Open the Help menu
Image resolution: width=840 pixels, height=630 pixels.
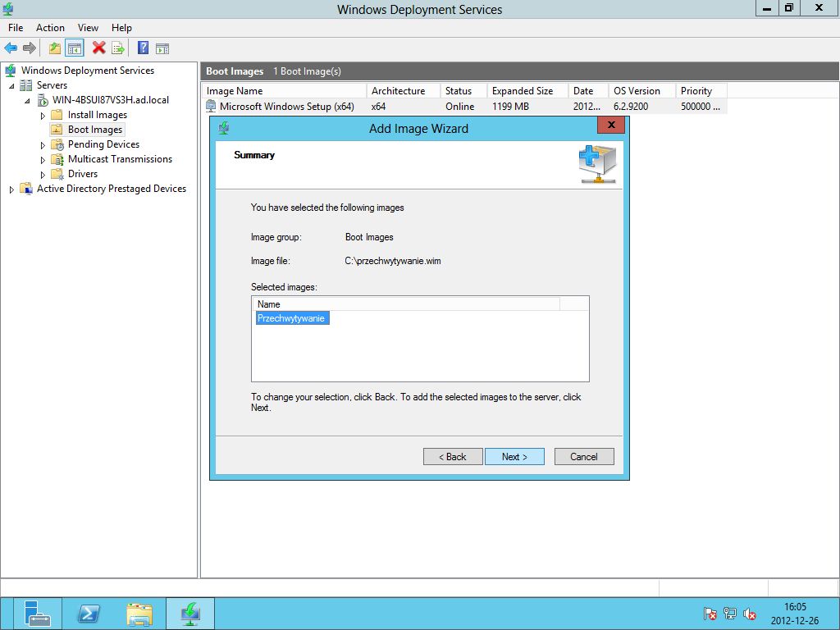click(x=121, y=28)
